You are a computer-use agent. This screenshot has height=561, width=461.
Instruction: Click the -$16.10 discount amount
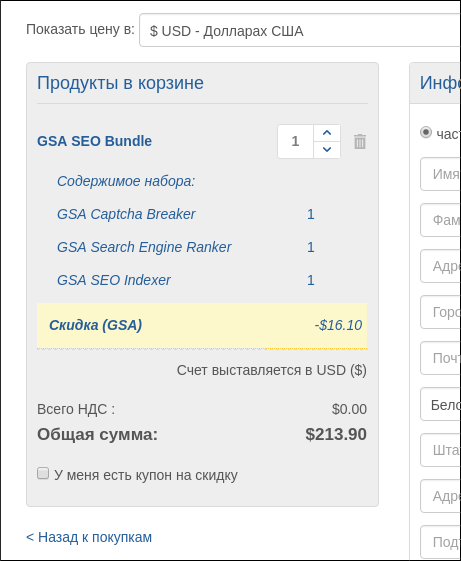pos(338,325)
